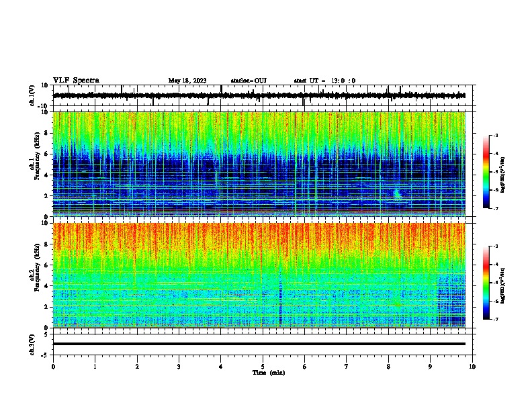Click time axis tick label "5"
Screen dimensions: 532x411
pyautogui.click(x=263, y=367)
